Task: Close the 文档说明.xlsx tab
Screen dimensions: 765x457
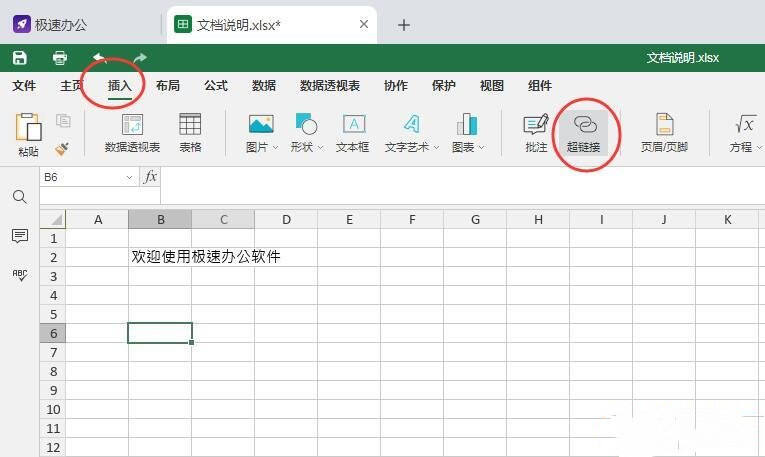Action: click(364, 24)
